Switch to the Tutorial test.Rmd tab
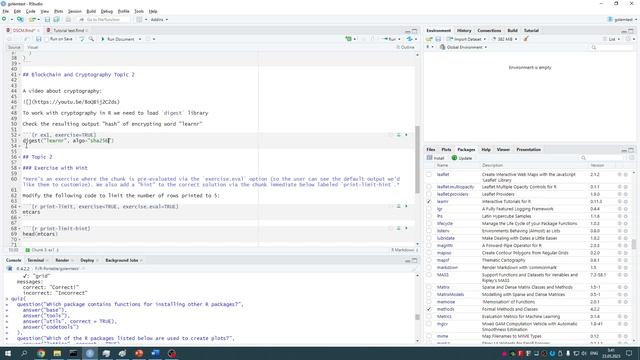The image size is (640, 360). coord(68,31)
